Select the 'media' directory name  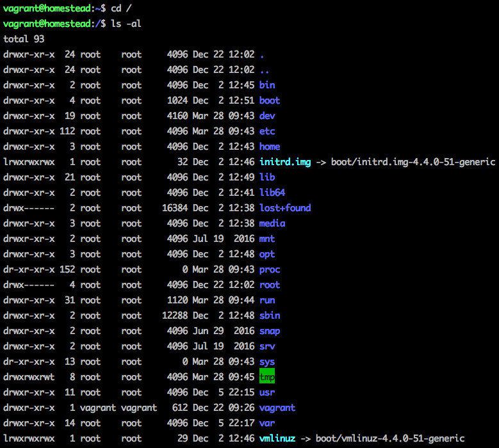272,223
